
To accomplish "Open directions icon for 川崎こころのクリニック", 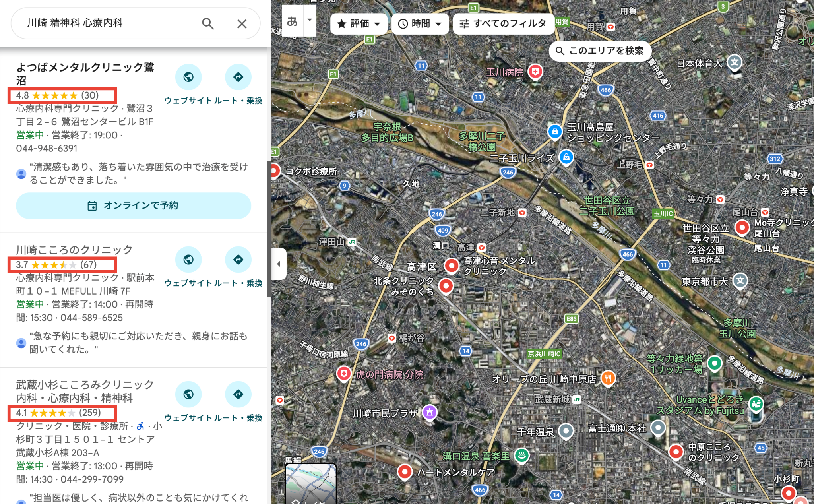I will [x=238, y=259].
